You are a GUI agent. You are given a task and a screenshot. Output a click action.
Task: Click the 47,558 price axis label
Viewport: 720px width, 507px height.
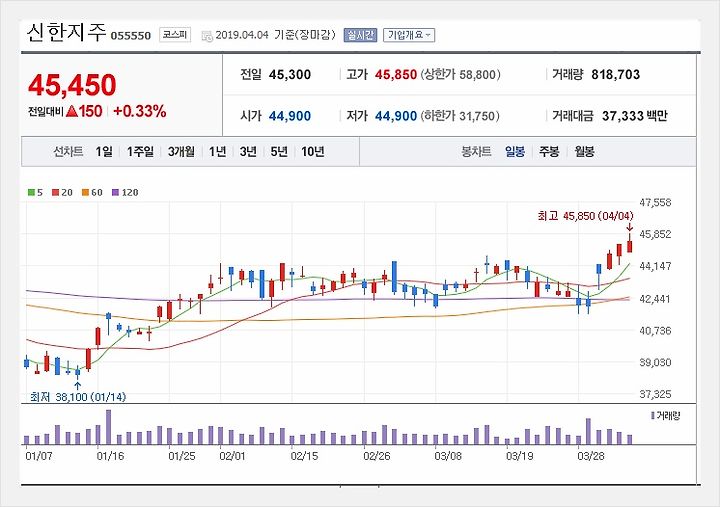[655, 203]
